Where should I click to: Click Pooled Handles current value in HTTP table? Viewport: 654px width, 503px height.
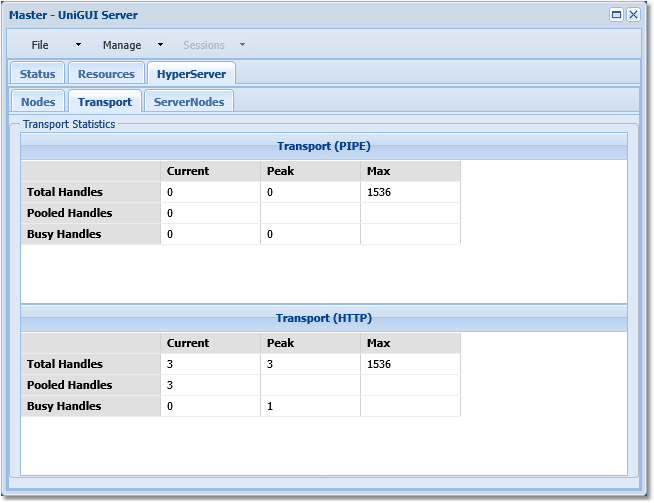[x=170, y=385]
